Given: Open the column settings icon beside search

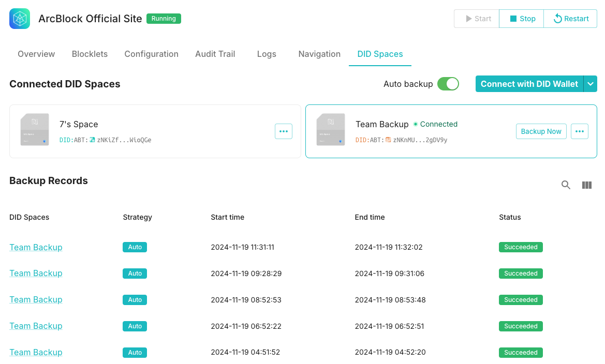Looking at the screenshot, I should pos(586,185).
